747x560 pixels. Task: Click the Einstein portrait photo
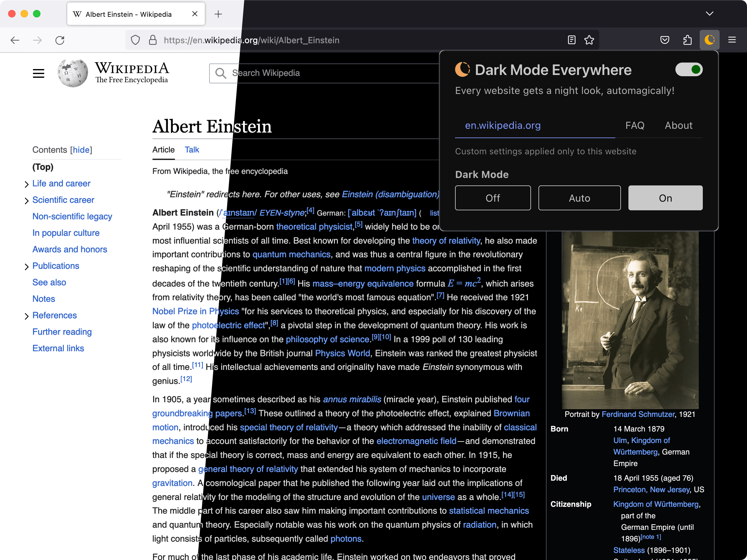[630, 320]
